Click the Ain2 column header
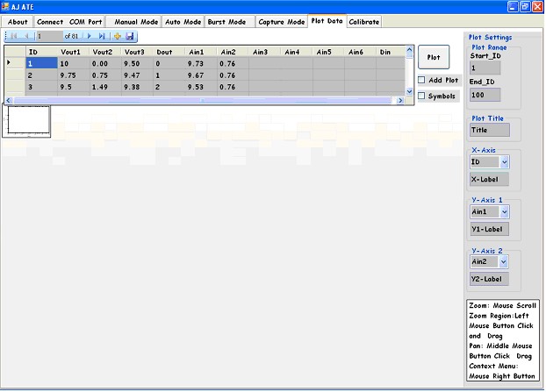Screen dimensions: 546x392 [x=233, y=52]
